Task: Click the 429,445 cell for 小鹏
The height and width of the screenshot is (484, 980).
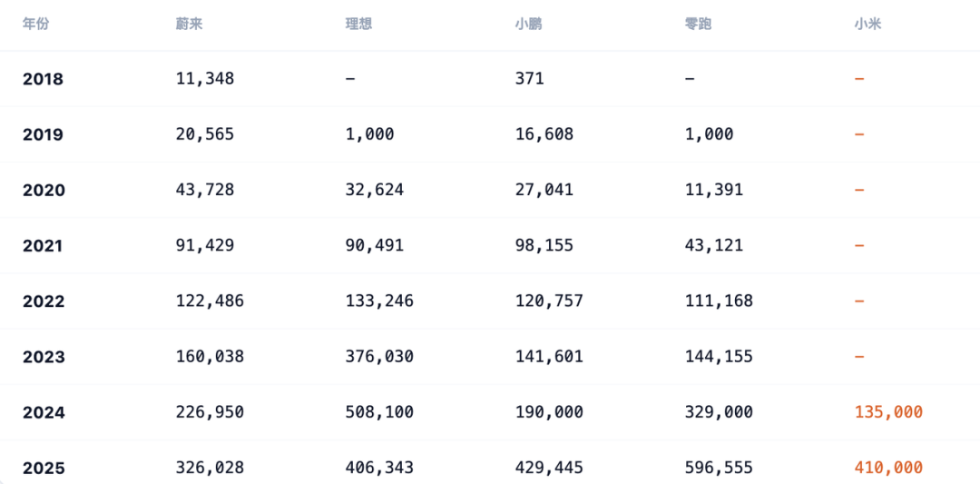Action: coord(549,468)
